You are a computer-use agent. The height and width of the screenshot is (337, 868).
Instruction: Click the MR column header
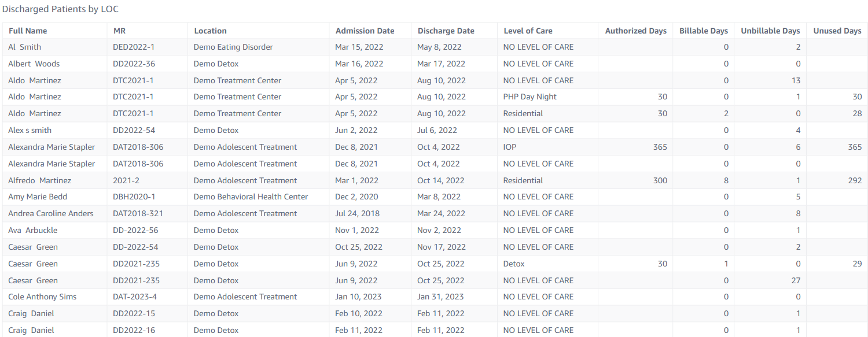point(119,31)
